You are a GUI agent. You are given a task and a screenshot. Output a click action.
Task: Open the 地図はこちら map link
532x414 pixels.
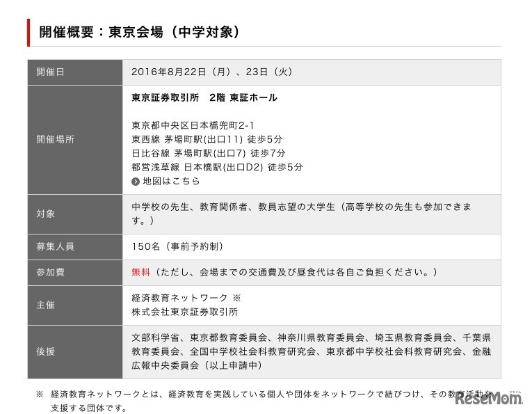171,181
